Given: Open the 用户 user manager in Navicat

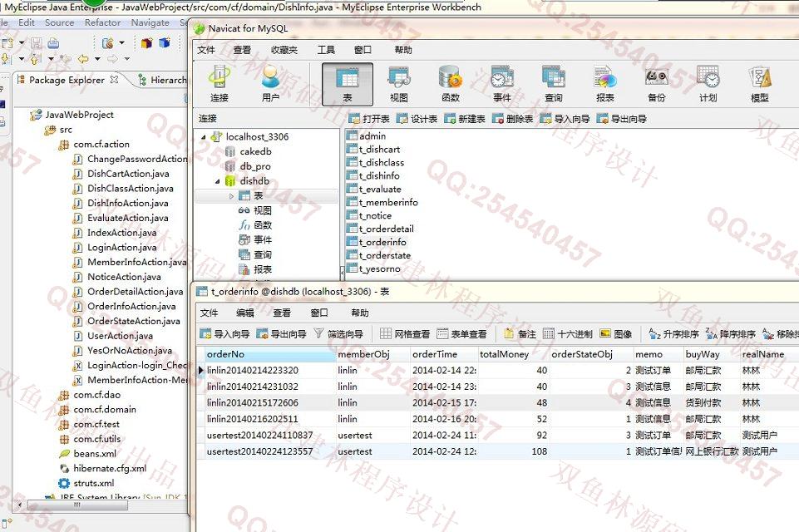Looking at the screenshot, I should [270, 84].
